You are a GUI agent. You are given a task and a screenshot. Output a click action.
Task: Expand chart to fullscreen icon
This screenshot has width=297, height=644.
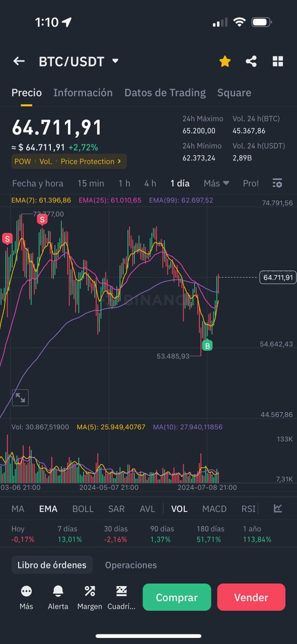(20, 398)
